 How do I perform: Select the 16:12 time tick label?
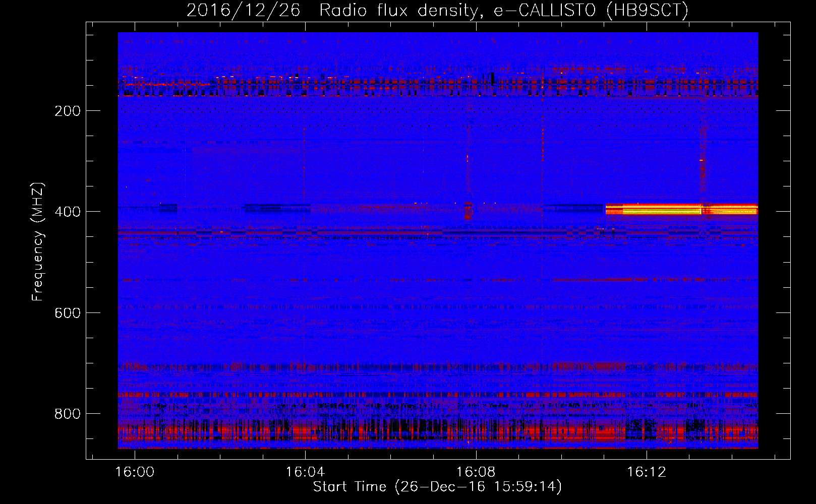click(647, 472)
